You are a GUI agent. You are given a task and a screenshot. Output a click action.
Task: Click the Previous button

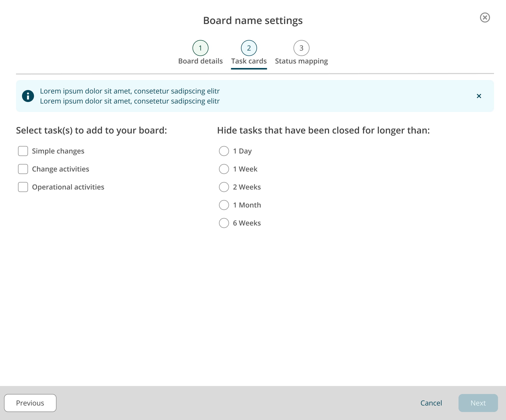point(30,403)
